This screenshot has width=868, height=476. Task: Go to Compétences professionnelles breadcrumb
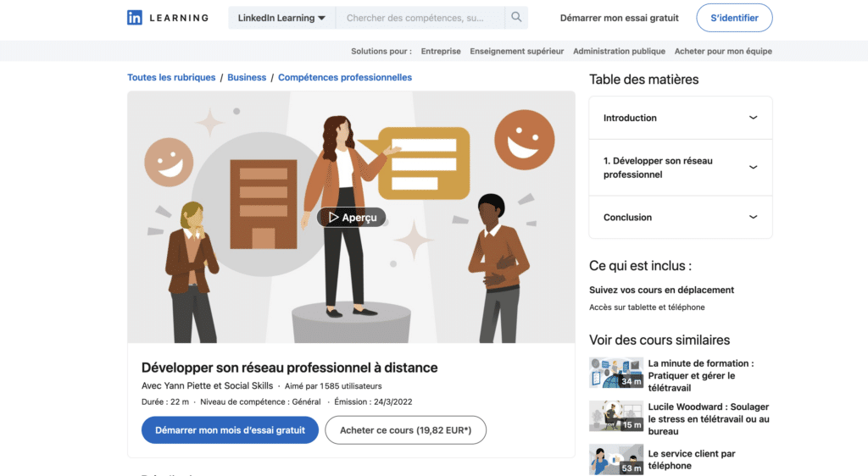345,77
